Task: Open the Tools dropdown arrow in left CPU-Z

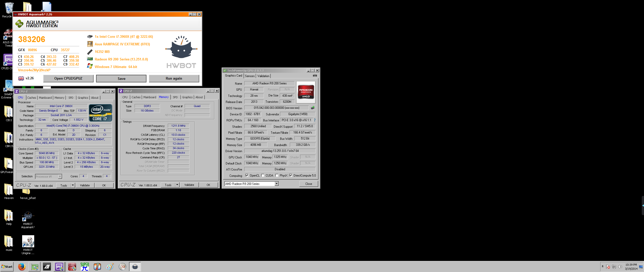Action: tap(73, 185)
